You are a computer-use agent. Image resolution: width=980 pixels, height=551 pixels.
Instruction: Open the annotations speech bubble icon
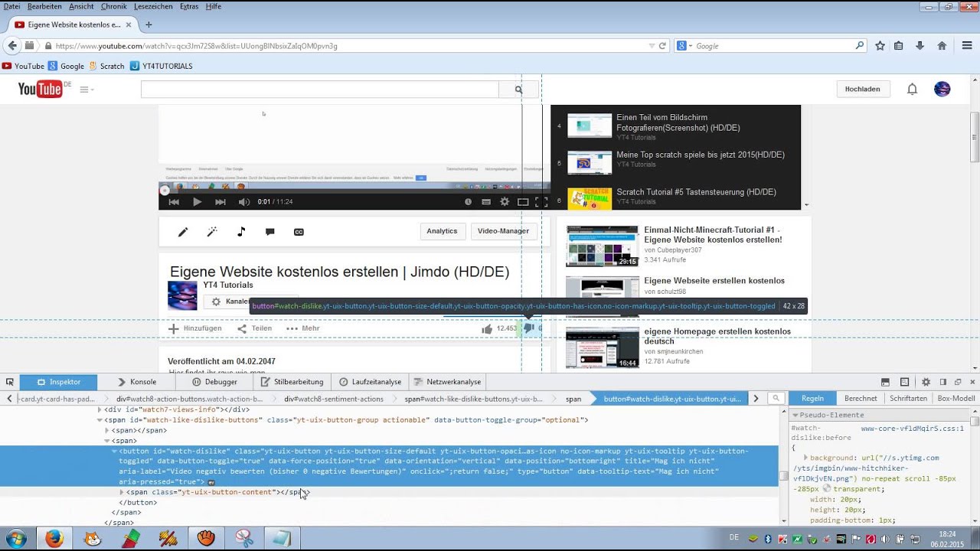tap(270, 232)
